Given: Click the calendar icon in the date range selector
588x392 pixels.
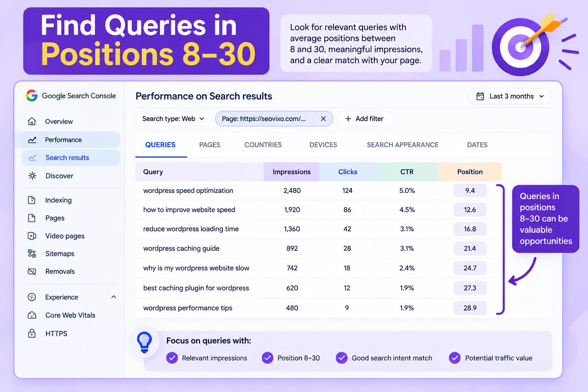Looking at the screenshot, I should pos(480,96).
